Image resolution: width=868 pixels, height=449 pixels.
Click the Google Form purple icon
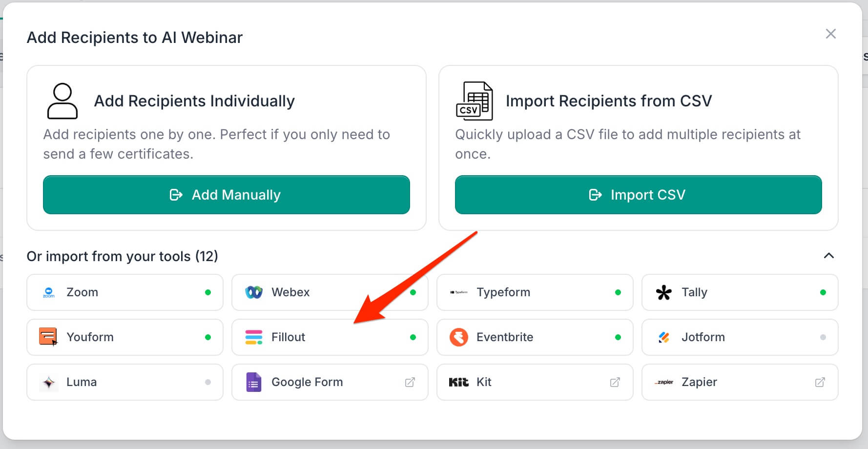click(x=253, y=382)
